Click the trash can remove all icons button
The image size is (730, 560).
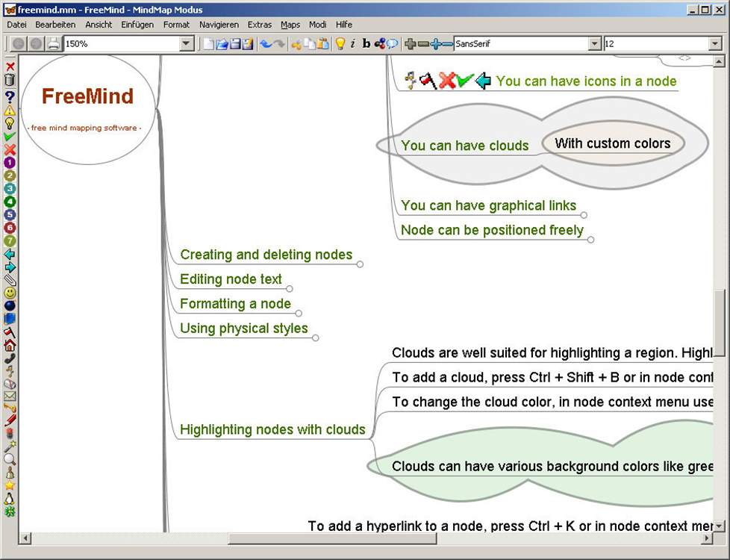[10, 80]
